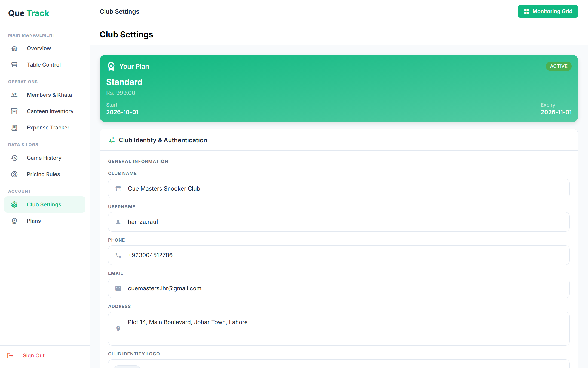The width and height of the screenshot is (588, 368).
Task: Click the Club Settings gear icon
Action: (14, 204)
